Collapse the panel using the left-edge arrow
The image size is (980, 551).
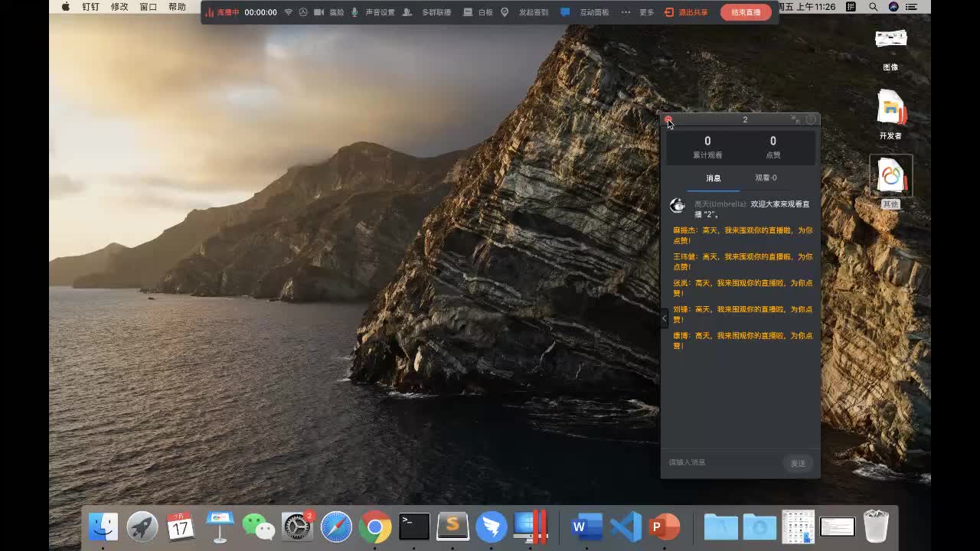click(x=665, y=318)
